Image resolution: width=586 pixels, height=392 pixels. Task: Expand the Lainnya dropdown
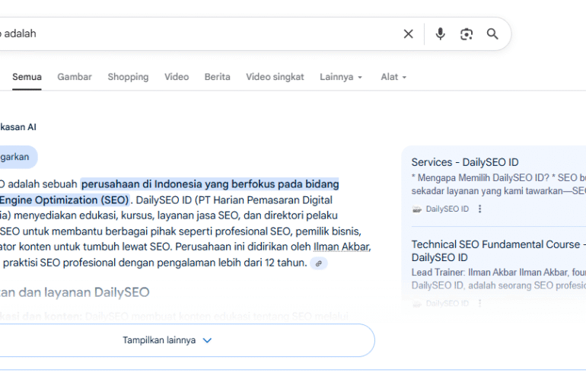pyautogui.click(x=341, y=77)
